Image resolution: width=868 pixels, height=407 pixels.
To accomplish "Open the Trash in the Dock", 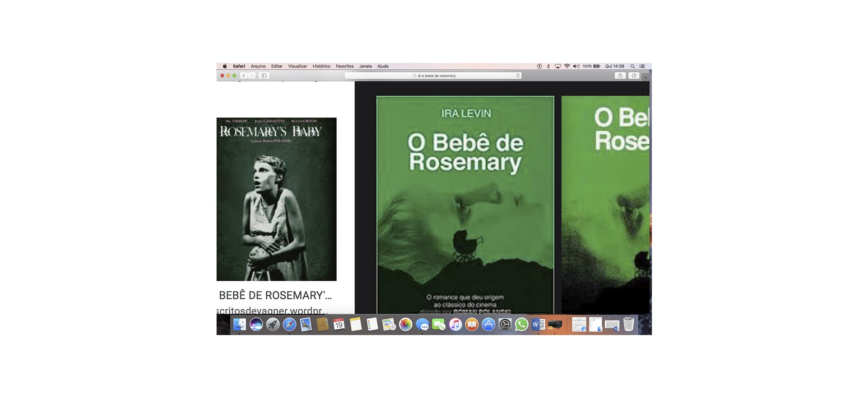I will [x=628, y=324].
